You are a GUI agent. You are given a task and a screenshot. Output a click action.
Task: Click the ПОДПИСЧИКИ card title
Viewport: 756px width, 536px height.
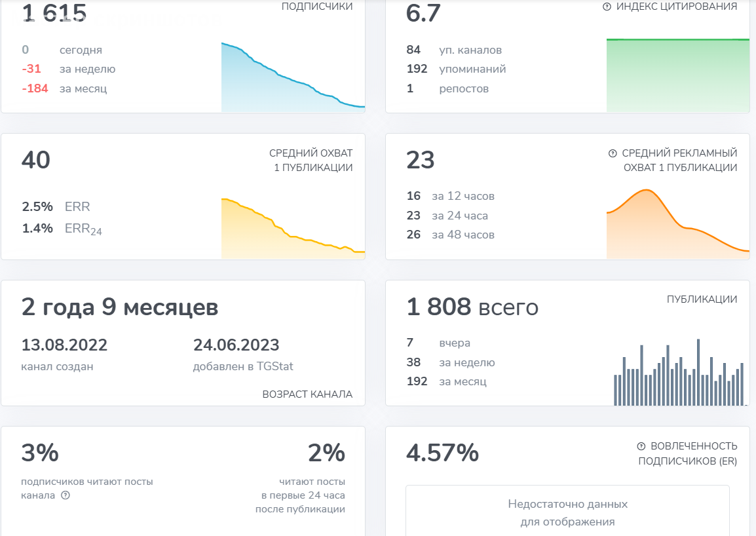317,7
